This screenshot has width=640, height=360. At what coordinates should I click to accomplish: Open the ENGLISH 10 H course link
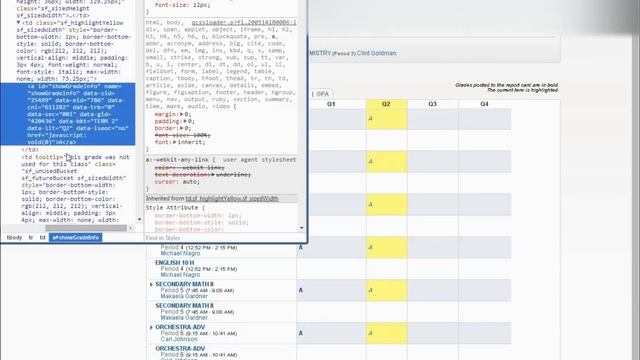tap(175, 263)
